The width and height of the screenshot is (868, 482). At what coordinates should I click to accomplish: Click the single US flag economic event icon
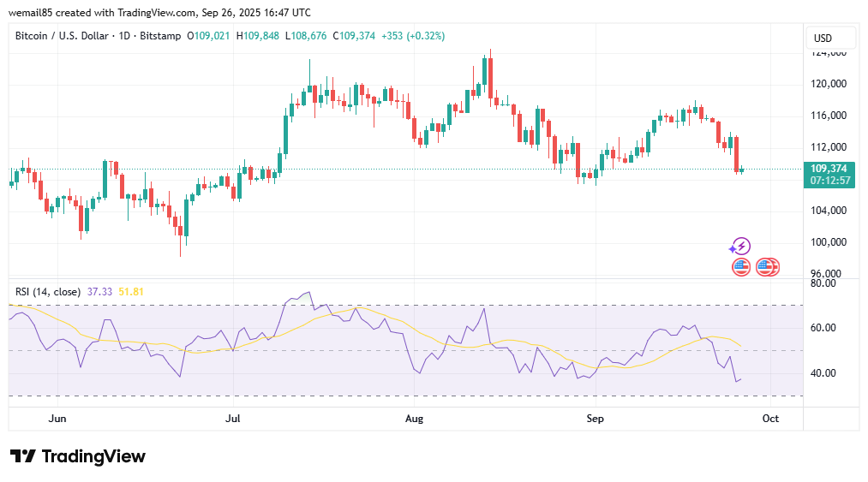point(741,267)
